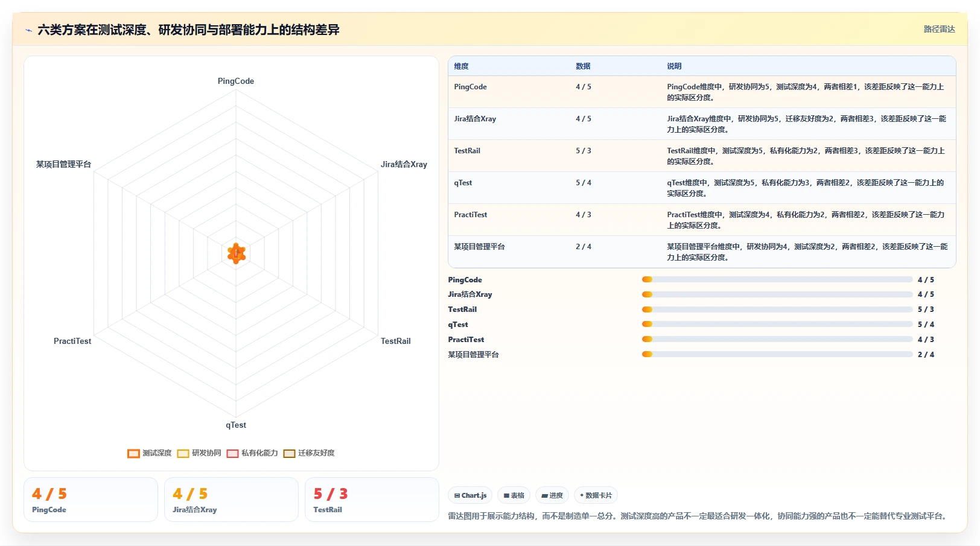980x546 pixels.
Task: Click the 5 / 3 value beside TestRail progress bar
Action: (926, 310)
